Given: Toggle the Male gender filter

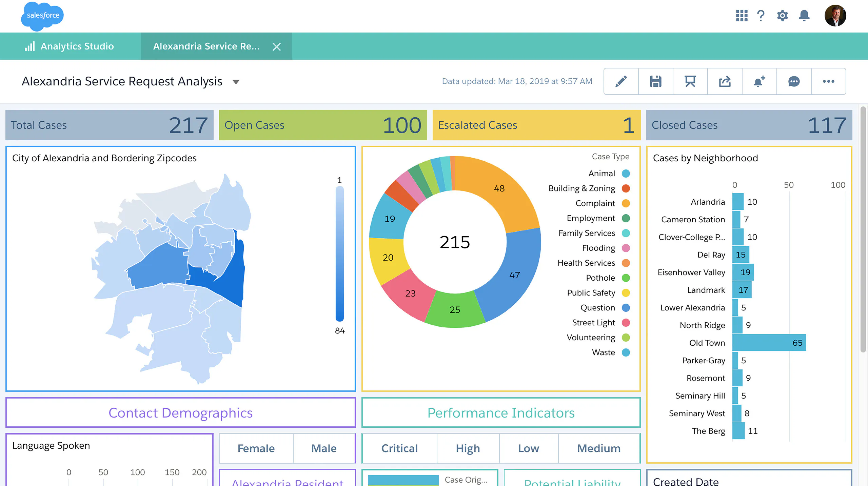Looking at the screenshot, I should point(324,448).
